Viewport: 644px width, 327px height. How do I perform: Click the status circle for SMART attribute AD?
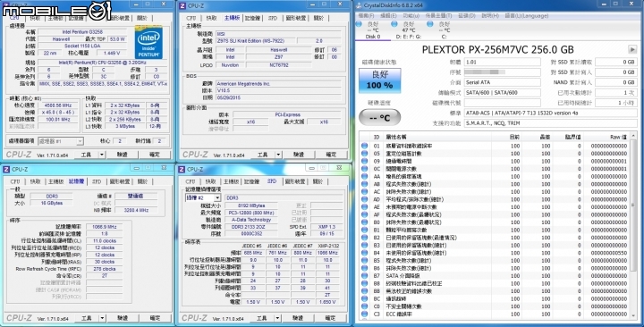pyautogui.click(x=364, y=199)
